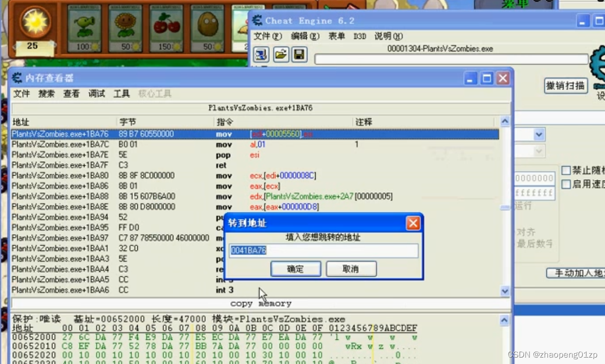Click the Memory Viewer title bar icon

click(17, 78)
